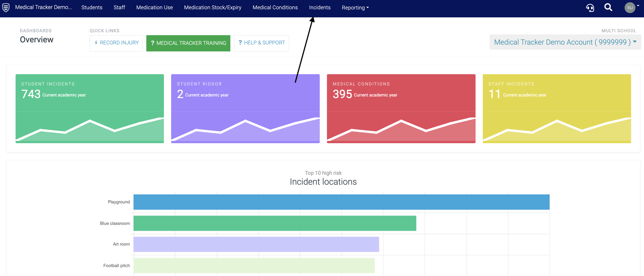Open the Student Incidents green card

pyautogui.click(x=90, y=108)
